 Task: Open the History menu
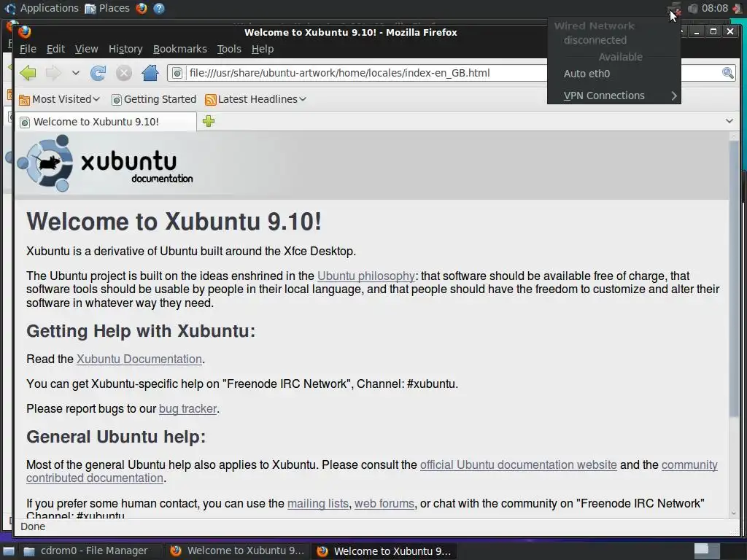click(125, 49)
